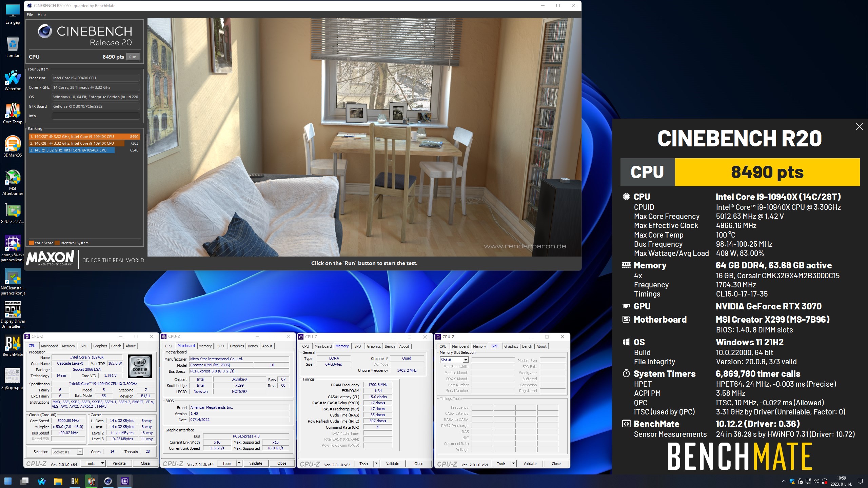Open the MSI Afterburner desktop shortcut
This screenshot has height=488, width=868.
(13, 182)
